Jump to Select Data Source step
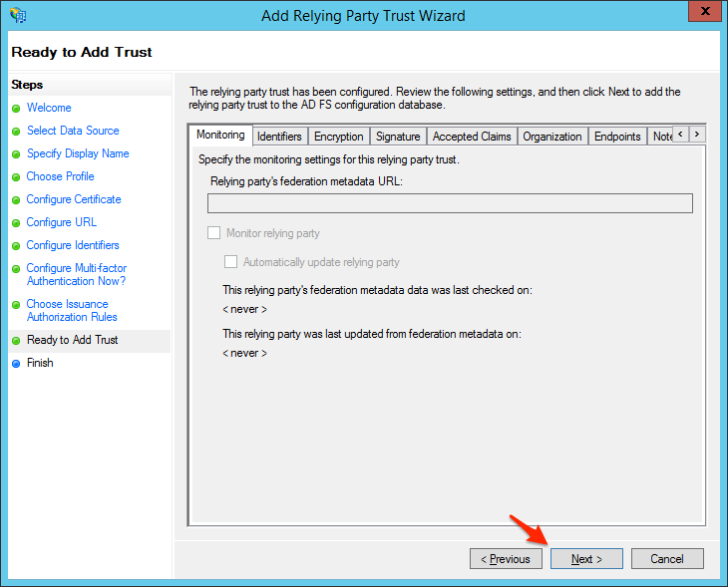The height and width of the screenshot is (587, 728). [x=73, y=131]
